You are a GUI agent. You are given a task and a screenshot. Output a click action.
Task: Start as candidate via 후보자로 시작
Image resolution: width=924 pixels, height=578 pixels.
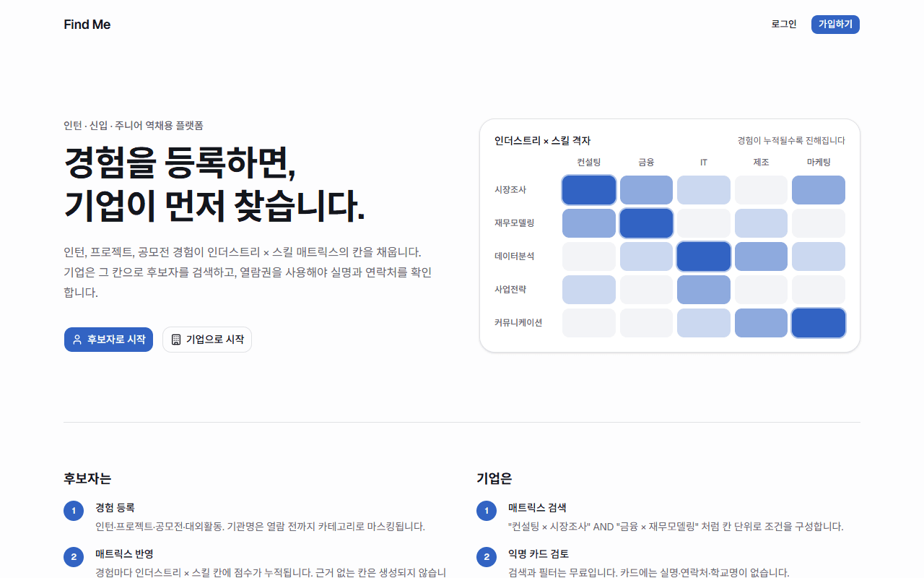click(108, 340)
